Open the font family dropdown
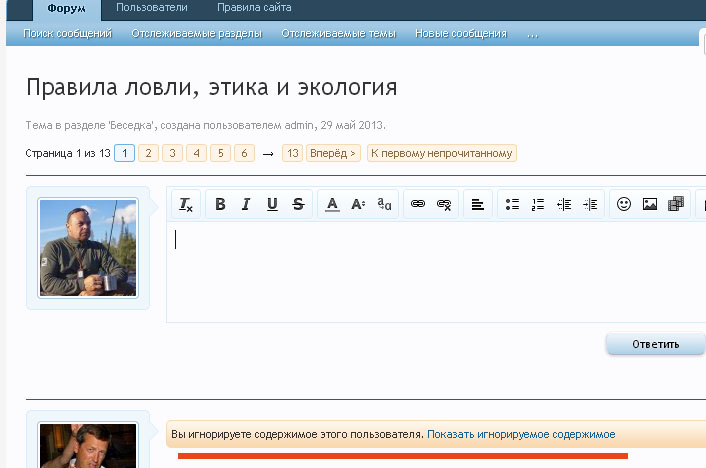The image size is (706, 468). (385, 204)
